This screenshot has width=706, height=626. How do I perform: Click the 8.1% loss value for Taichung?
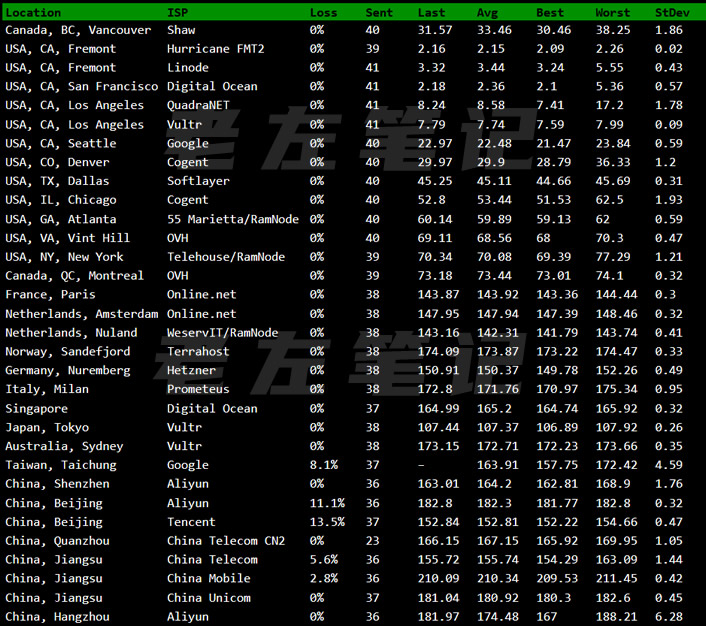click(x=324, y=465)
